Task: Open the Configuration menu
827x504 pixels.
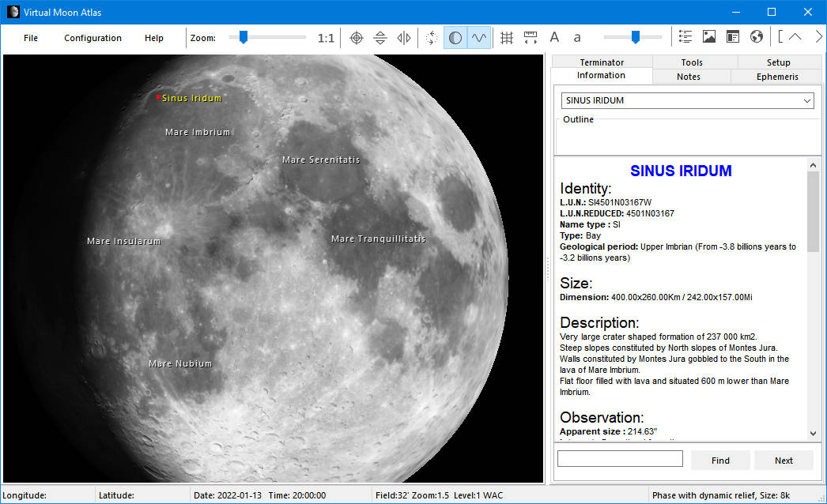Action: (93, 38)
